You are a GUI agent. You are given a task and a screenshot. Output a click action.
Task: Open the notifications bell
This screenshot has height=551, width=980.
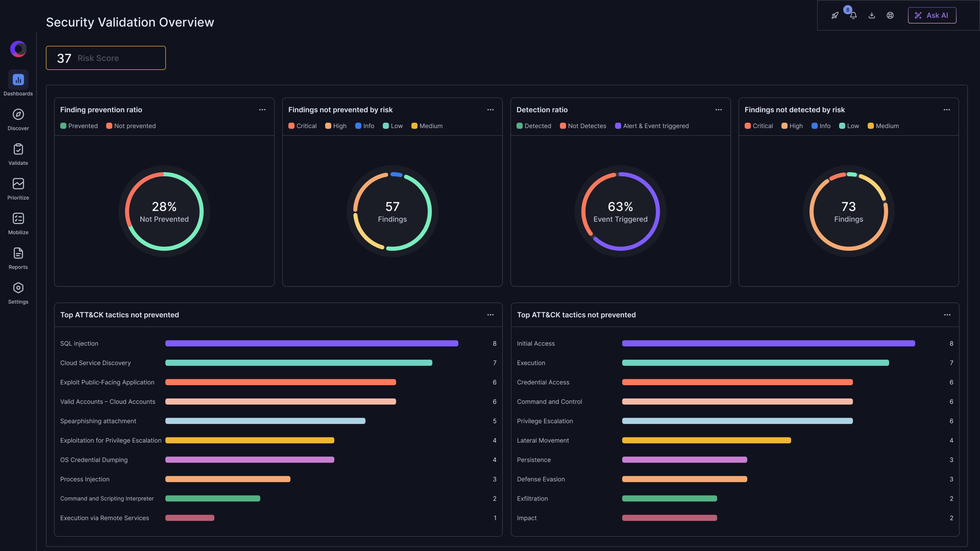pos(853,16)
